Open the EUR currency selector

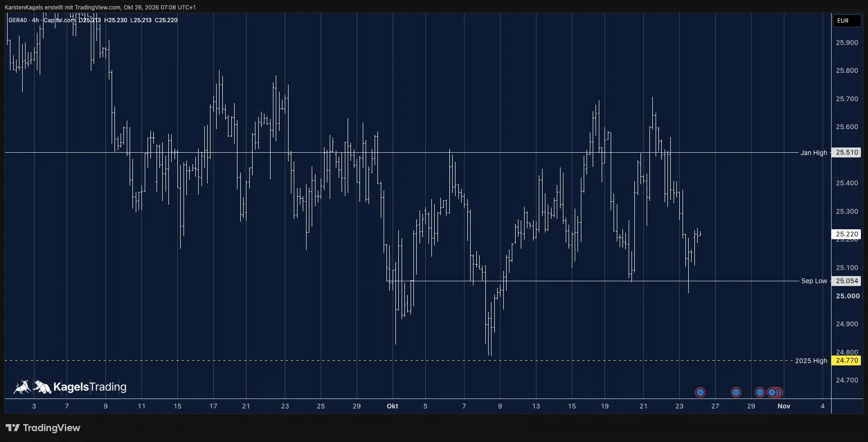pyautogui.click(x=846, y=21)
